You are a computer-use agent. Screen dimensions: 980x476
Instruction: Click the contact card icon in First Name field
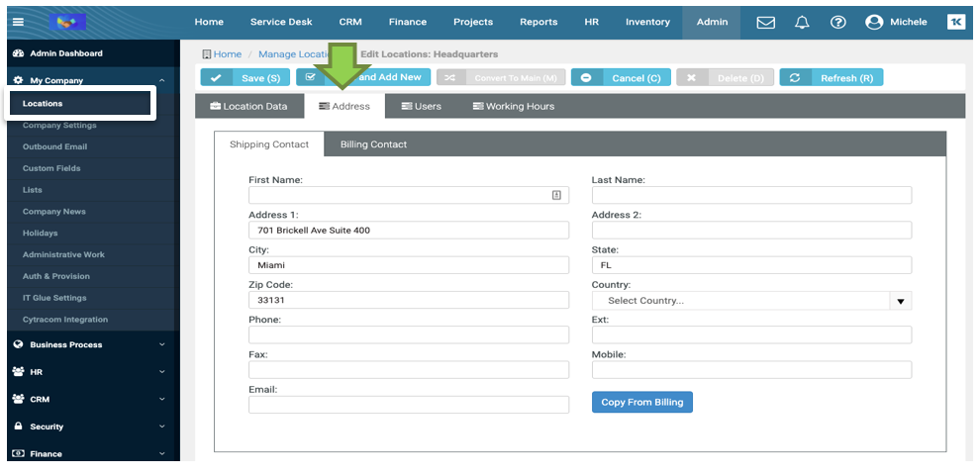coord(556,196)
